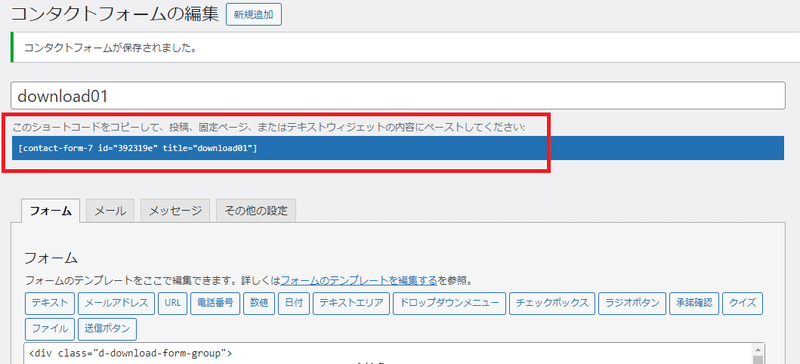This screenshot has width=800, height=364.
Task: Add a テキストエリア tag
Action: click(x=351, y=303)
